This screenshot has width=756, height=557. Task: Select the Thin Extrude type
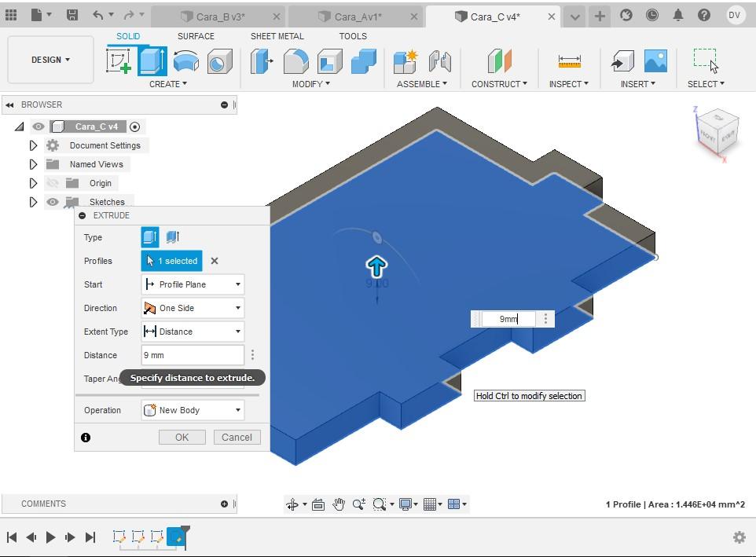click(x=173, y=236)
